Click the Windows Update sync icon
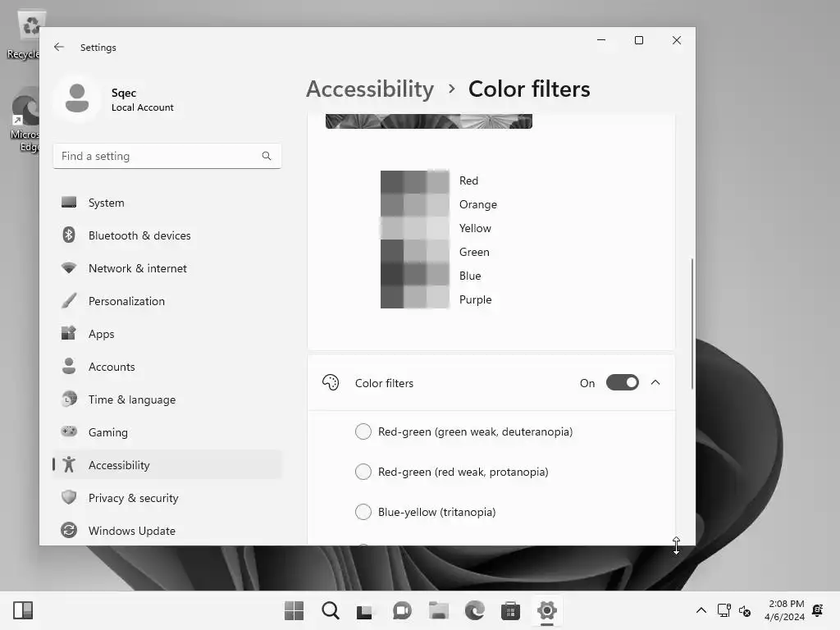 (x=69, y=531)
